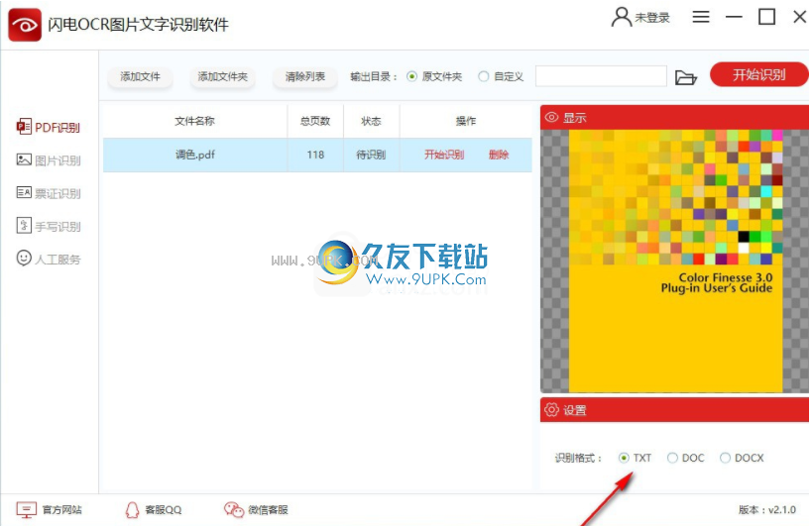
Task: Open the 微信客服 link
Action: coord(268,510)
